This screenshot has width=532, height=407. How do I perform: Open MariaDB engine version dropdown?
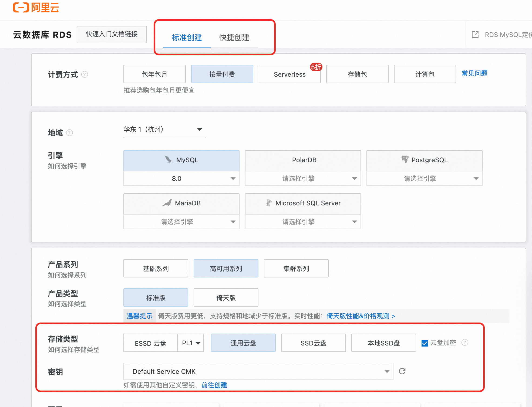click(181, 222)
